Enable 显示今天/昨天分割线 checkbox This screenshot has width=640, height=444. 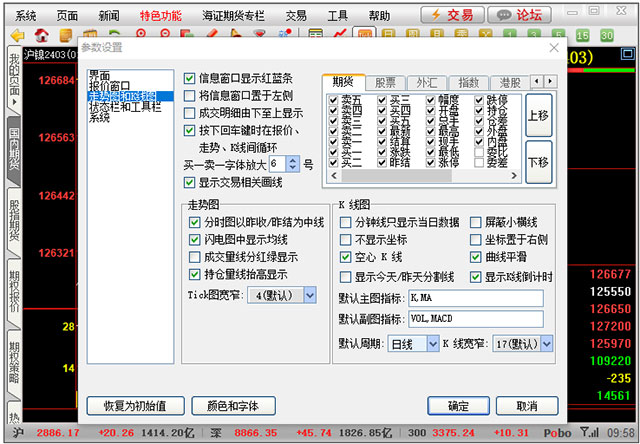point(345,278)
